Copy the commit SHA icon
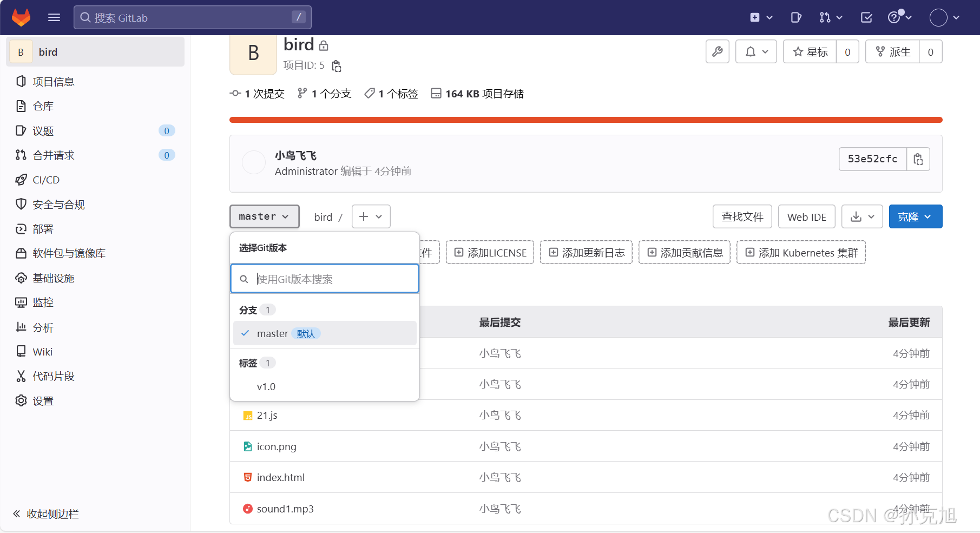The width and height of the screenshot is (980, 533). click(918, 159)
